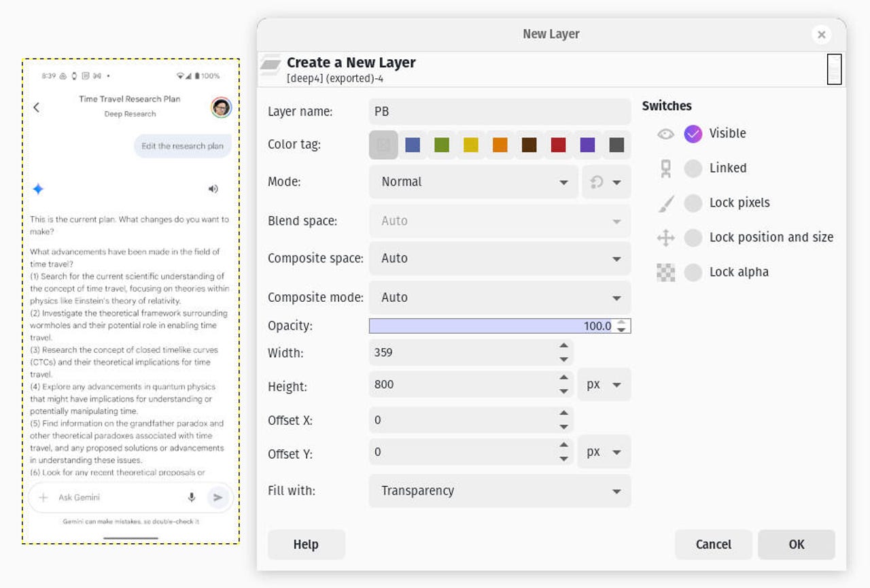Open the Composite mode dropdown
Image resolution: width=870 pixels, height=588 pixels.
click(x=500, y=298)
